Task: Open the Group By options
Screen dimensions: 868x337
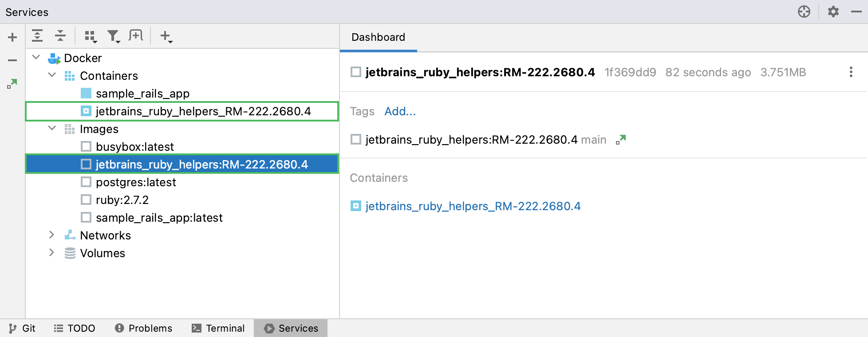Action: pos(91,36)
